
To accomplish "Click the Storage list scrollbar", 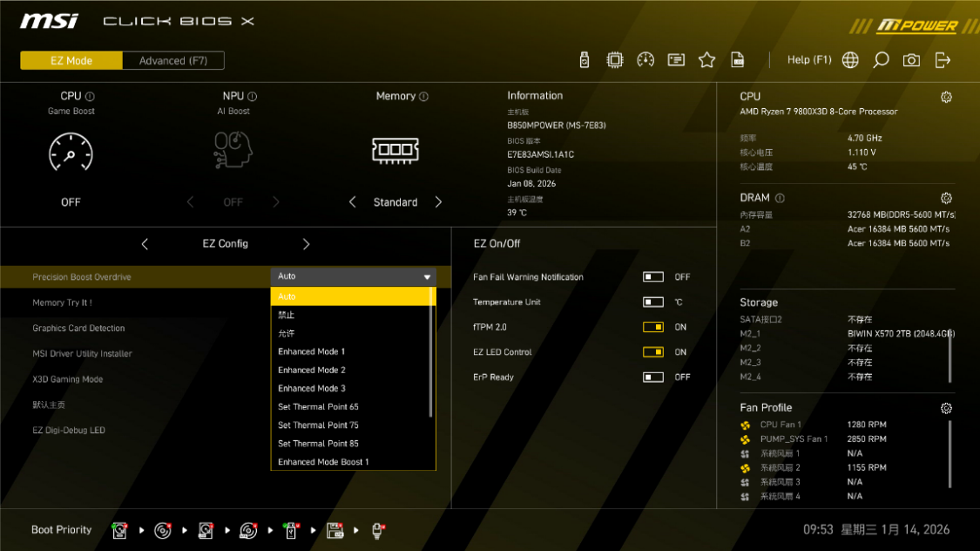I will 950,355.
